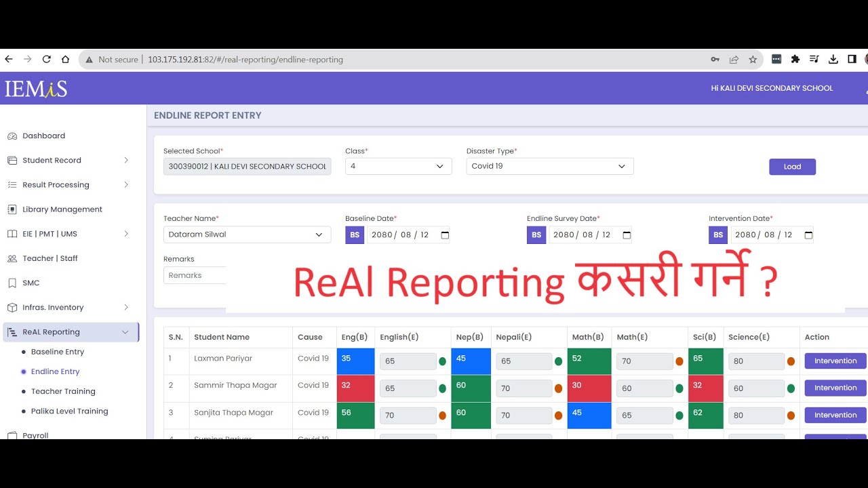
Task: Open Payroll in the sidebar
Action: pos(35,435)
